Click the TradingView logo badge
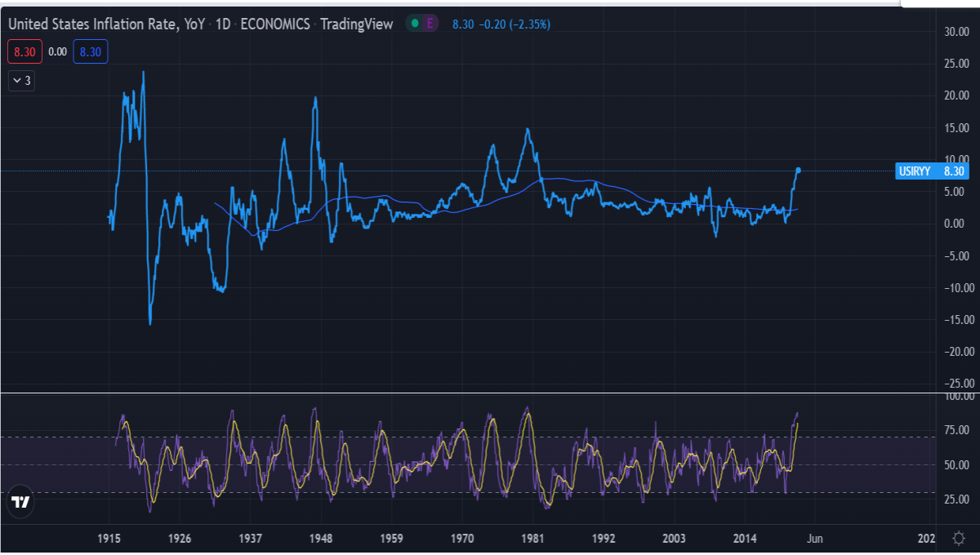 click(20, 504)
